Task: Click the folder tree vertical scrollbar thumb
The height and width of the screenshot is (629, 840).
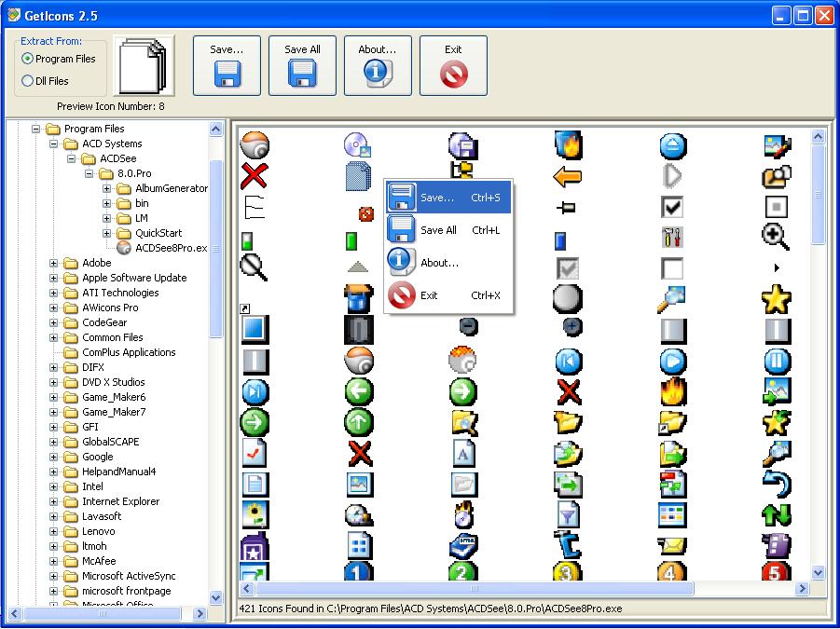Action: 216,249
